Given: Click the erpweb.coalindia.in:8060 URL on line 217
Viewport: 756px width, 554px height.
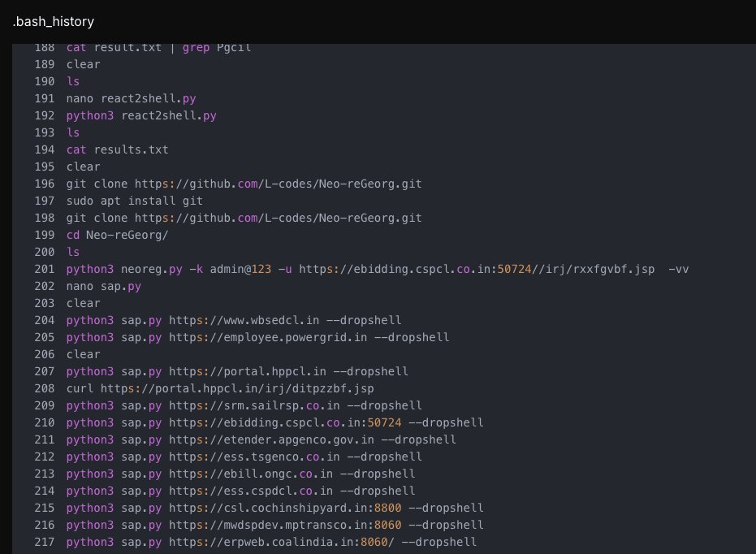Looking at the screenshot, I should point(282,542).
